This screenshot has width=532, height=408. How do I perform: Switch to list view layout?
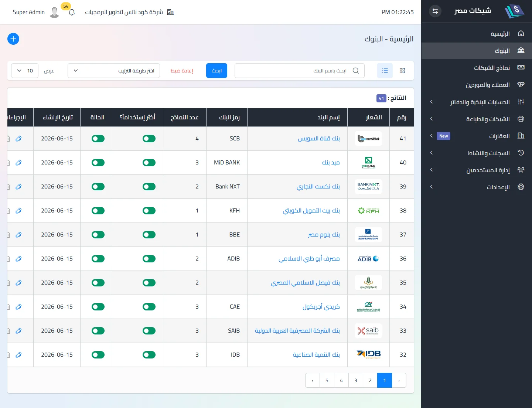pos(385,71)
